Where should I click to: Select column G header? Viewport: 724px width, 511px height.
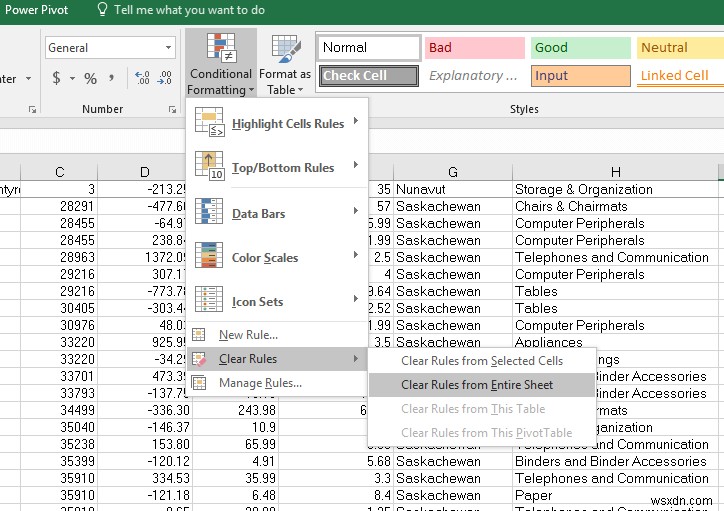(452, 172)
